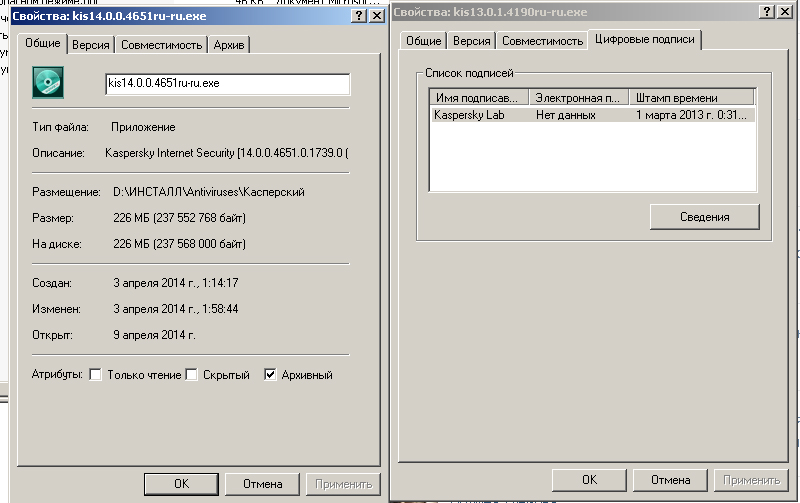This screenshot has height=503, width=800.
Task: Open signature details with 'Сведения' button
Action: (705, 217)
